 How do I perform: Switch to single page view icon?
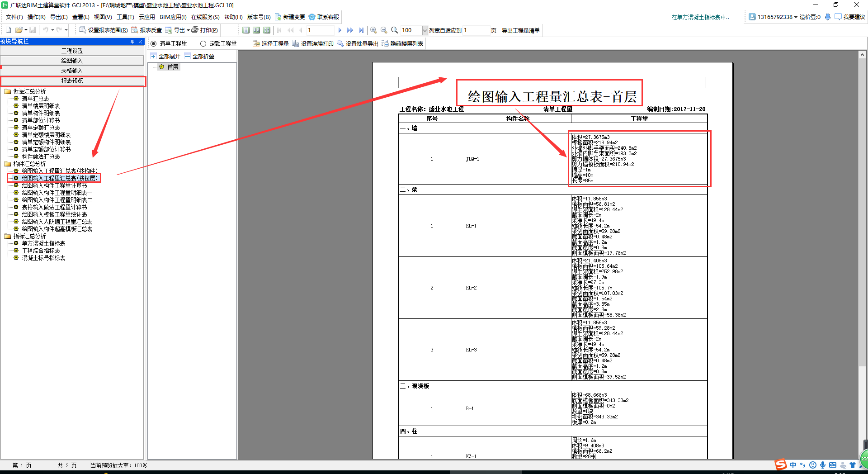click(x=246, y=30)
